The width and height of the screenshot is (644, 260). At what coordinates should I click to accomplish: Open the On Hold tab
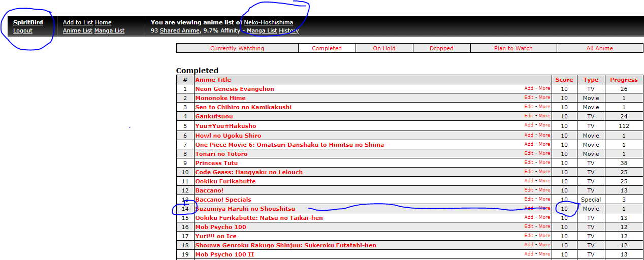point(384,48)
